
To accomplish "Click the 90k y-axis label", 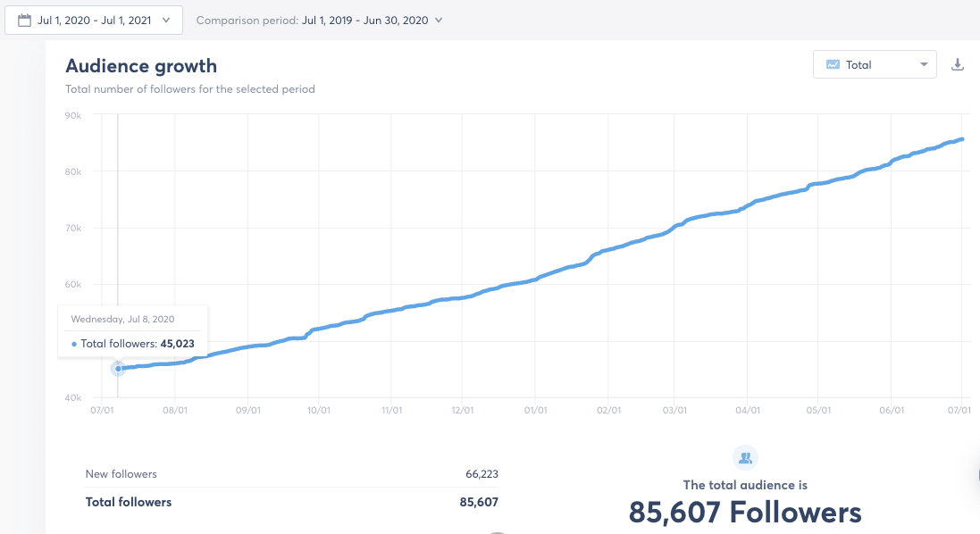I will (x=73, y=115).
